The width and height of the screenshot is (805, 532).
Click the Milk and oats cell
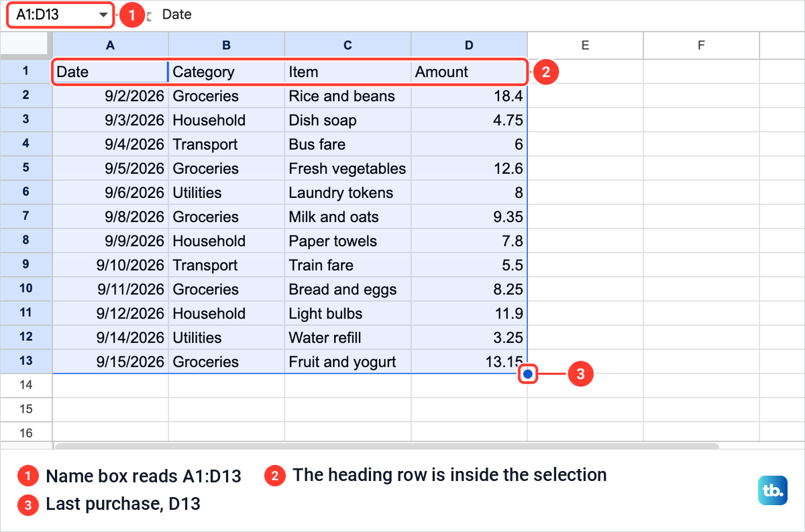(x=348, y=217)
